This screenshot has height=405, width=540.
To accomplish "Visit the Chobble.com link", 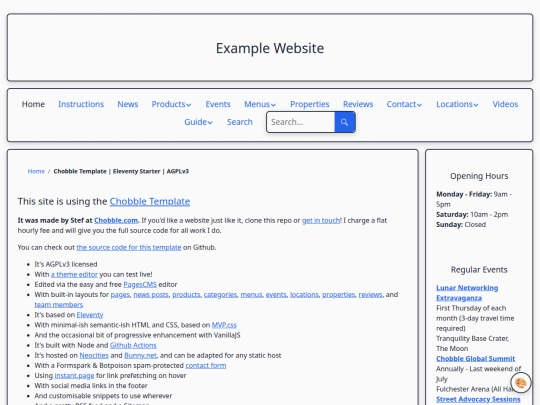I will 116,220.
